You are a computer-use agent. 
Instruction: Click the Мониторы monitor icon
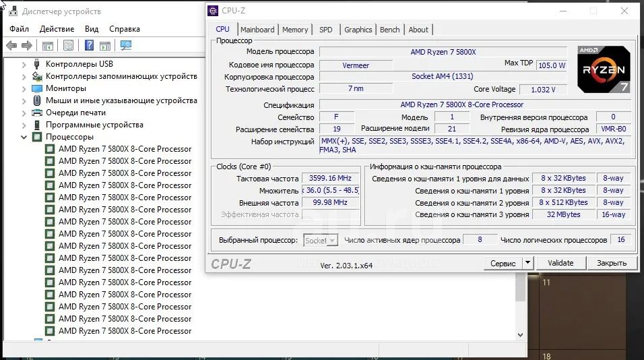[37, 88]
